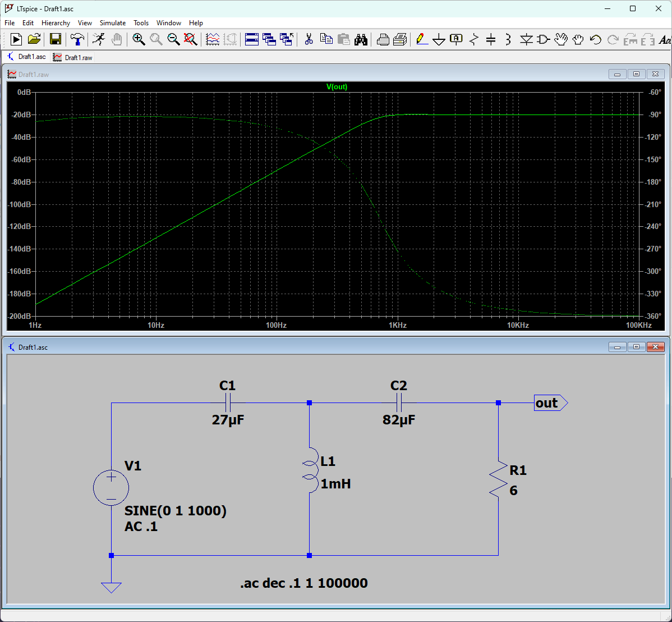Open the control panel hammer icon

click(77, 39)
